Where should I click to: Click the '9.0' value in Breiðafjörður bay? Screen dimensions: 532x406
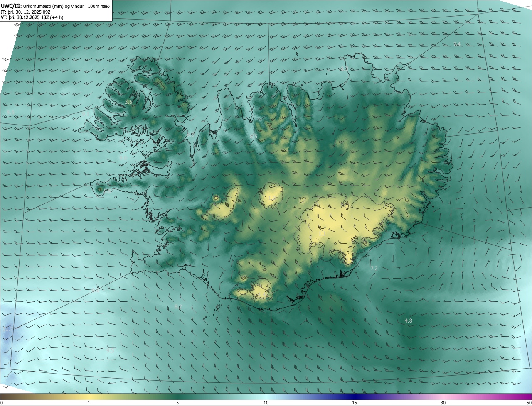click(123, 158)
